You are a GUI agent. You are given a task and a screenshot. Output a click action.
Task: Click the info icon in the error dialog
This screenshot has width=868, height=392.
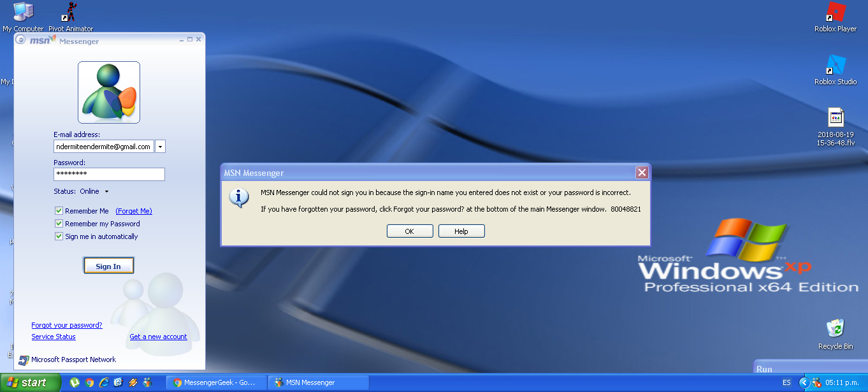coord(238,198)
